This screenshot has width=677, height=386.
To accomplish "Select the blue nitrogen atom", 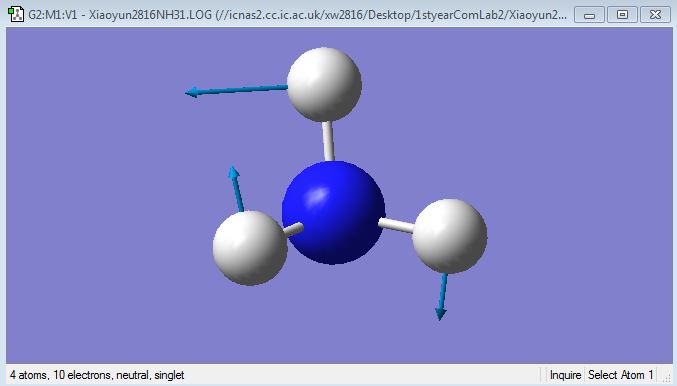I will (333, 212).
